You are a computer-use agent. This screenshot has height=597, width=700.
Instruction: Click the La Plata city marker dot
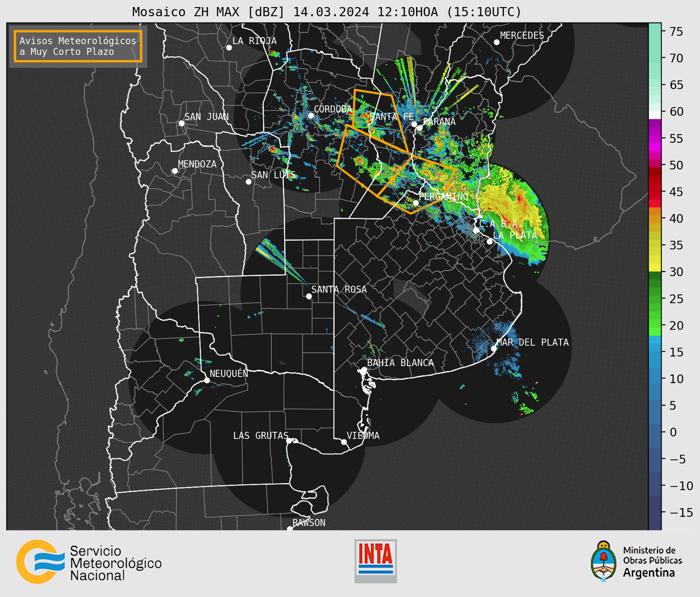[490, 242]
